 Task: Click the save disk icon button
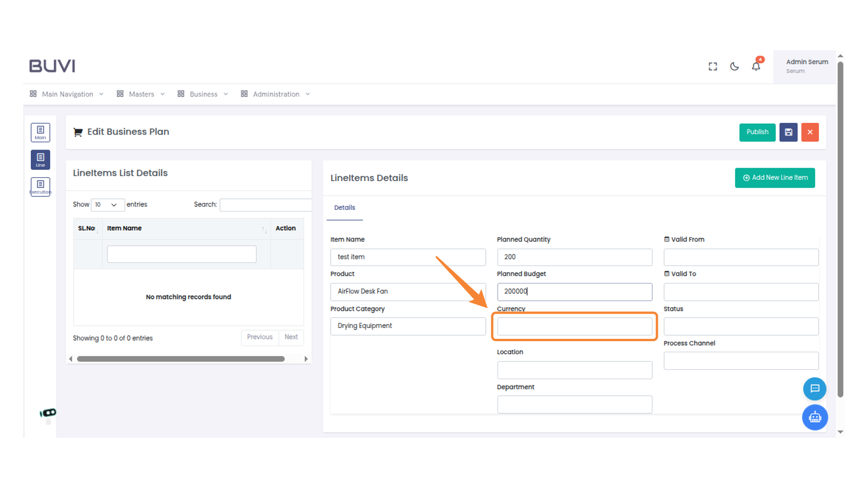(x=788, y=132)
